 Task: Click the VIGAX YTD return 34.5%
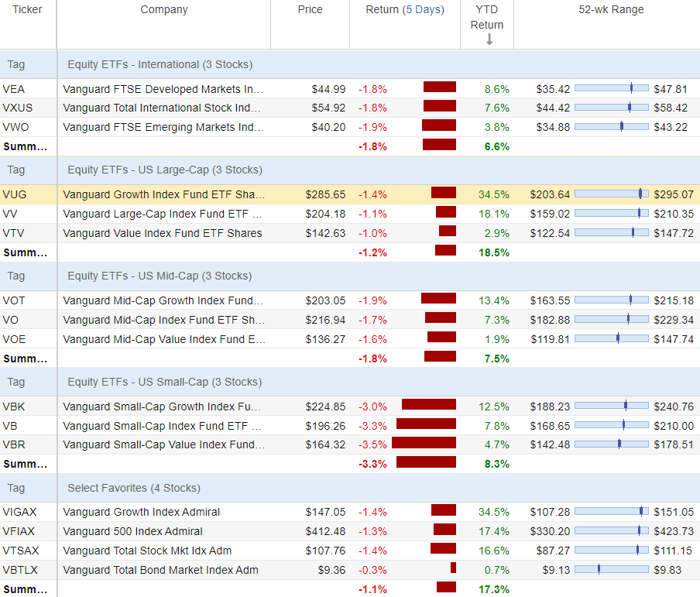click(x=494, y=512)
